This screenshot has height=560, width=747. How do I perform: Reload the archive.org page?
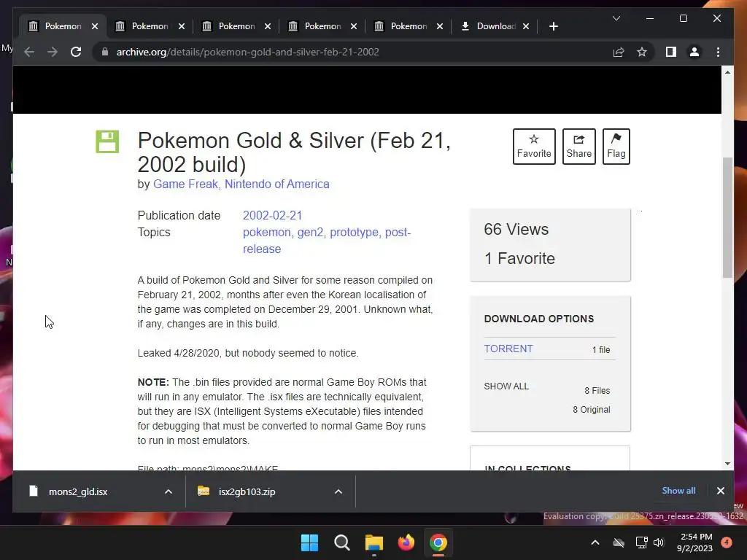[x=76, y=52]
